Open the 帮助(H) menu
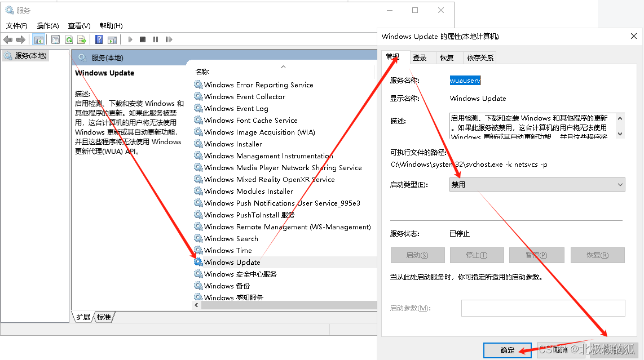This screenshot has width=644, height=360. pyautogui.click(x=111, y=26)
